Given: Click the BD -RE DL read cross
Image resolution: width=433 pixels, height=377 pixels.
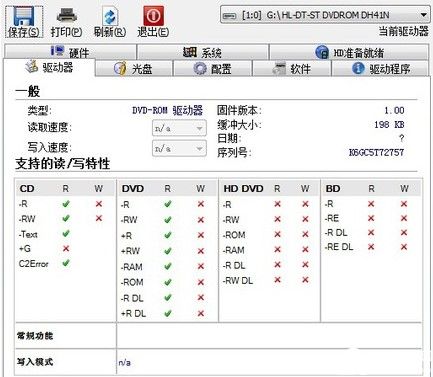Looking at the screenshot, I should pos(371,247).
